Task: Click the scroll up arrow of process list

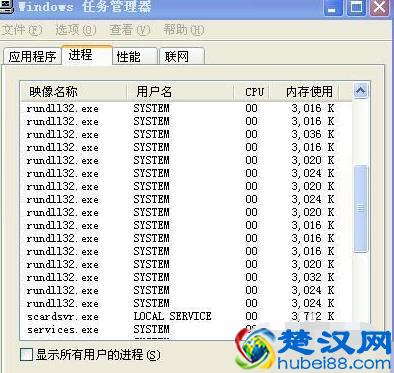Action: 361,90
